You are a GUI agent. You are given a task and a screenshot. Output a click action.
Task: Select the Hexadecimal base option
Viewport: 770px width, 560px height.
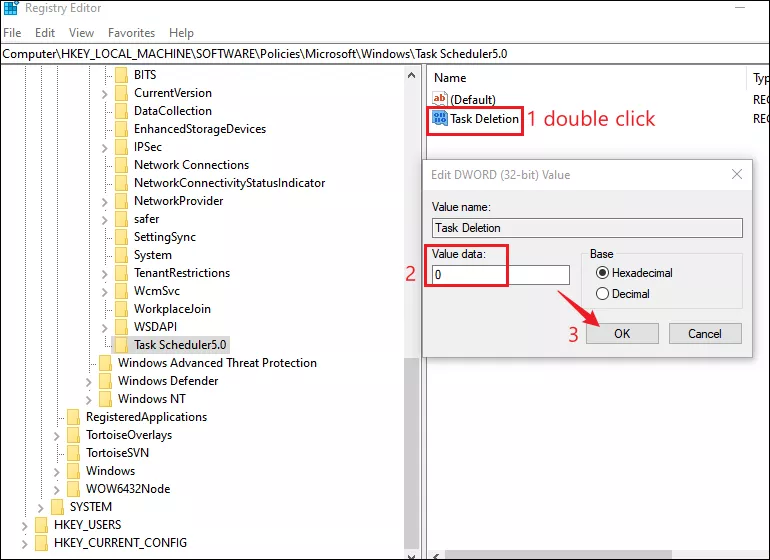point(602,273)
